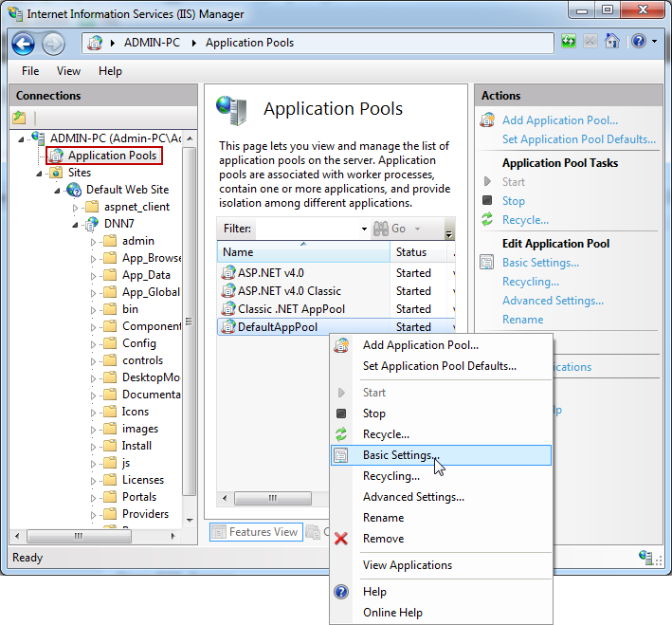The height and width of the screenshot is (625, 672).
Task: Click the Filter input field
Action: pyautogui.click(x=307, y=229)
